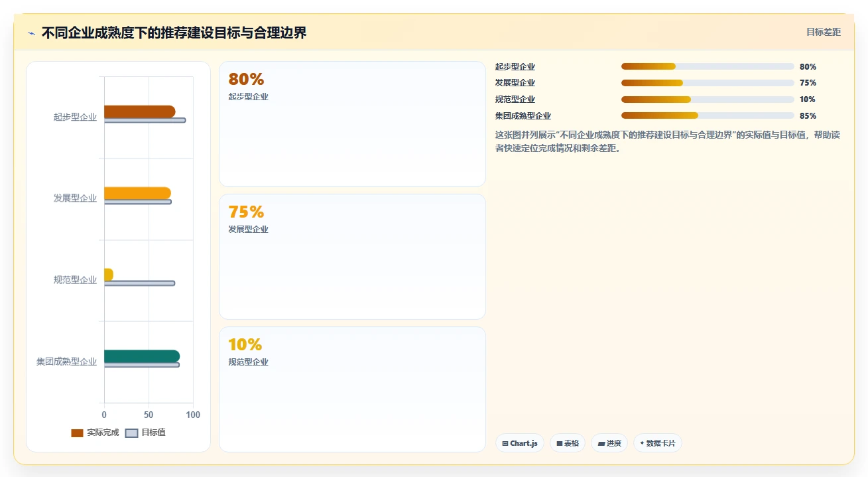Viewport: 868px width, 477px height.
Task: Click the 集团成熟型企业 label in progress list
Action: click(523, 116)
